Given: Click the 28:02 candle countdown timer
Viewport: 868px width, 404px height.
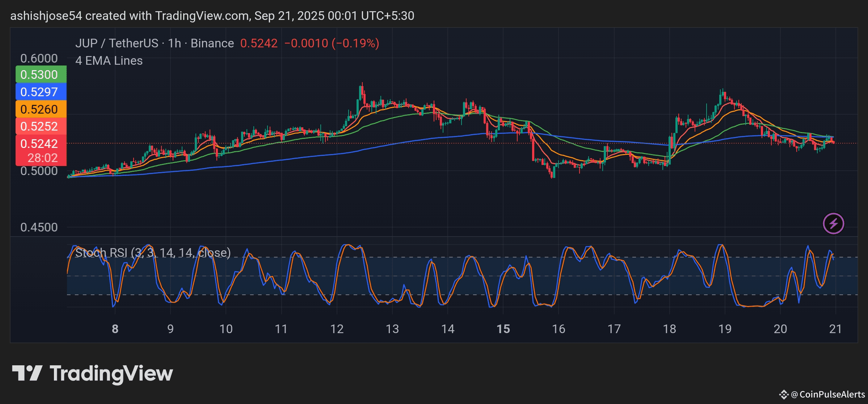Looking at the screenshot, I should pos(43,158).
